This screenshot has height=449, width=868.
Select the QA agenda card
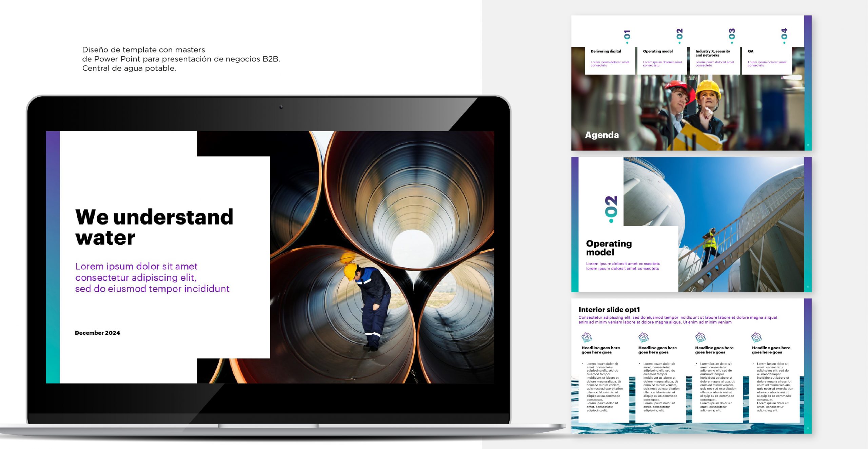click(x=767, y=60)
